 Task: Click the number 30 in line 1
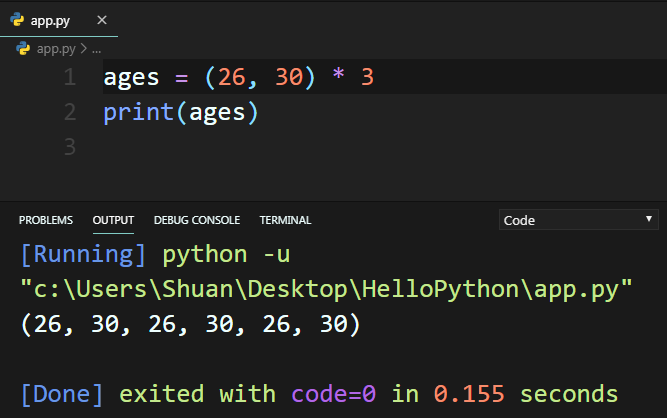click(x=289, y=77)
